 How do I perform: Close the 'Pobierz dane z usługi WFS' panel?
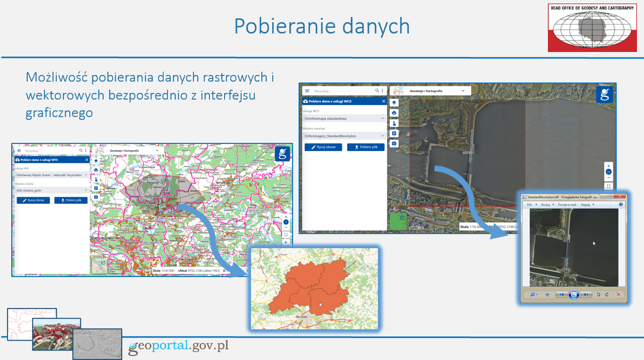coord(86,160)
